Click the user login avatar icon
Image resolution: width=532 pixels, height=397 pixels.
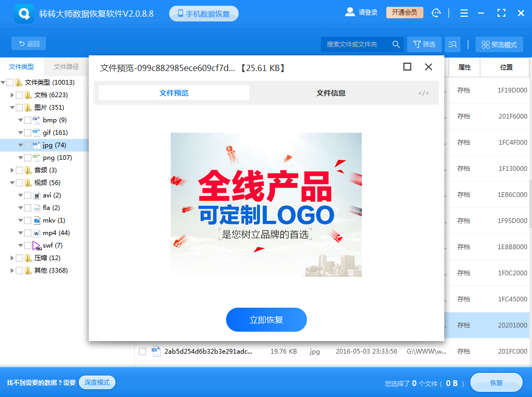coord(350,13)
